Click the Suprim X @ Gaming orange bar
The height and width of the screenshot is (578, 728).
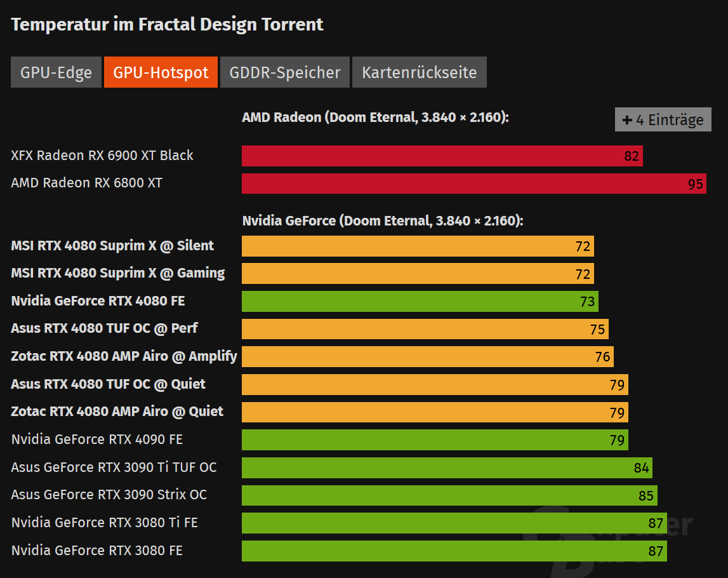pos(418,274)
